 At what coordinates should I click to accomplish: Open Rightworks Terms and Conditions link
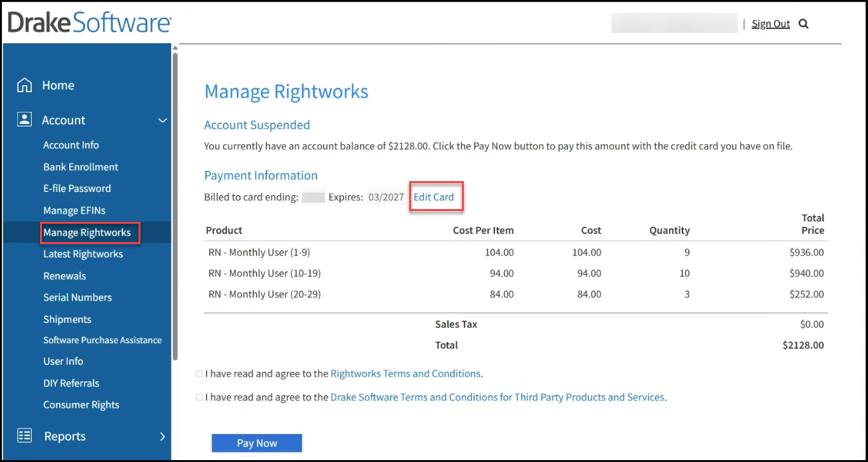[405, 374]
